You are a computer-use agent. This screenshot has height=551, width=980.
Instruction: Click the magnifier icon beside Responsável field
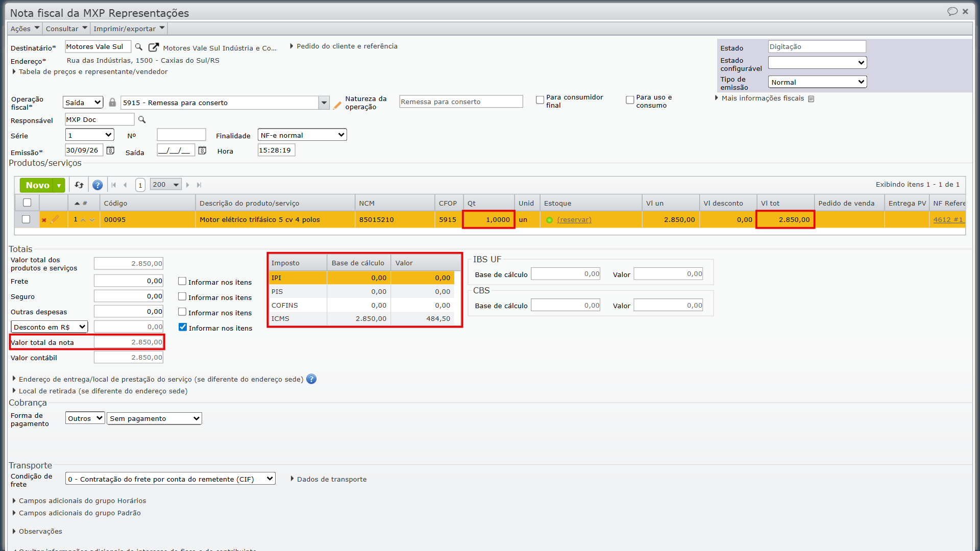pos(142,119)
